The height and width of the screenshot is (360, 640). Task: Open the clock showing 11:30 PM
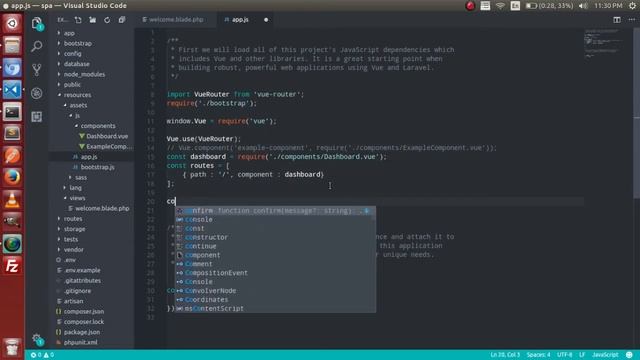point(608,6)
